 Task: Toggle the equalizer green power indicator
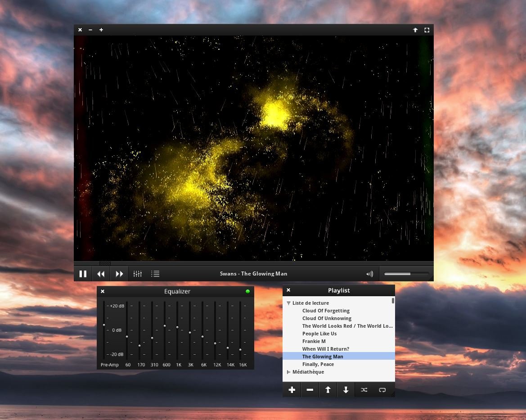click(x=247, y=292)
